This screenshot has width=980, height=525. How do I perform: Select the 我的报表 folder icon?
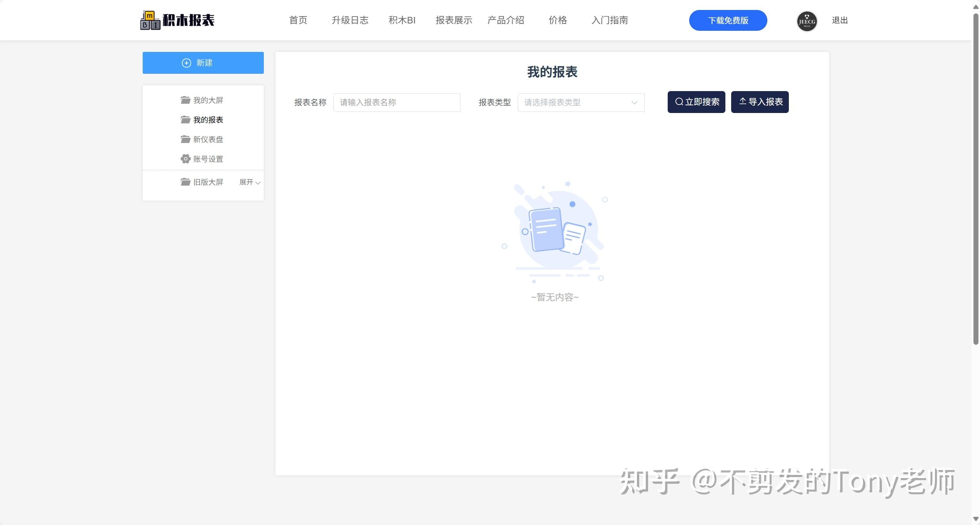point(186,120)
